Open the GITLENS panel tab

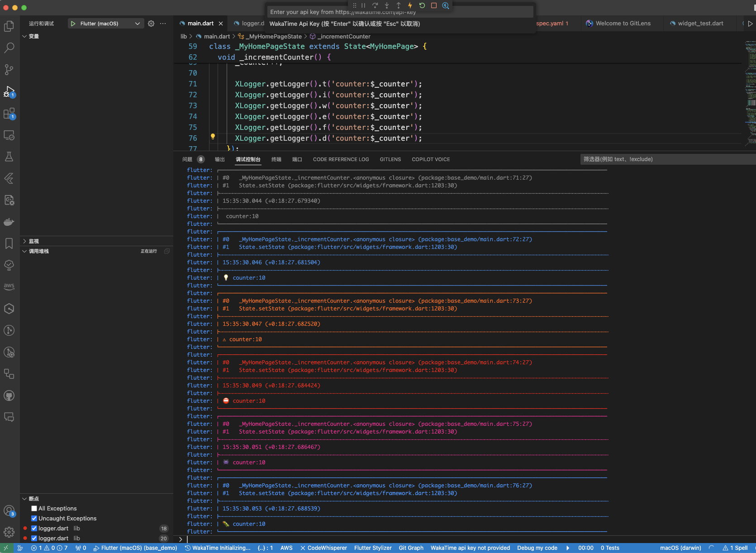click(390, 159)
